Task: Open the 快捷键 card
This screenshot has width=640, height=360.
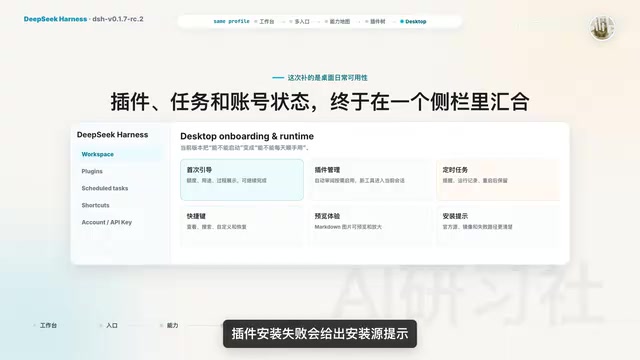Action: (242, 226)
